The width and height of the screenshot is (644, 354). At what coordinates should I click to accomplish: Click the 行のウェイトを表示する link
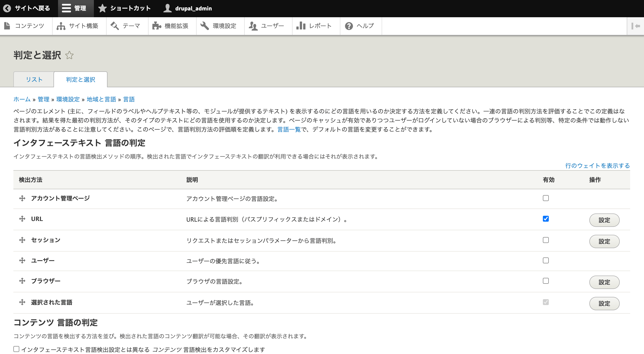point(598,166)
